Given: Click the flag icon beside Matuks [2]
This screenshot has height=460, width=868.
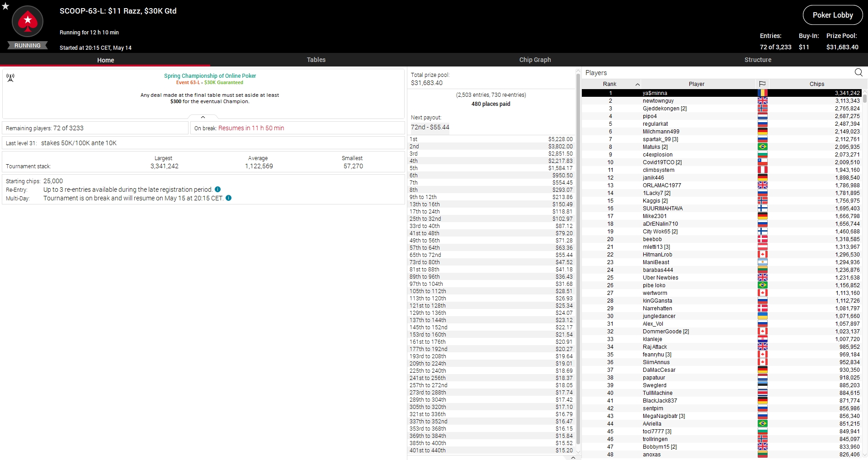Looking at the screenshot, I should pos(762,147).
